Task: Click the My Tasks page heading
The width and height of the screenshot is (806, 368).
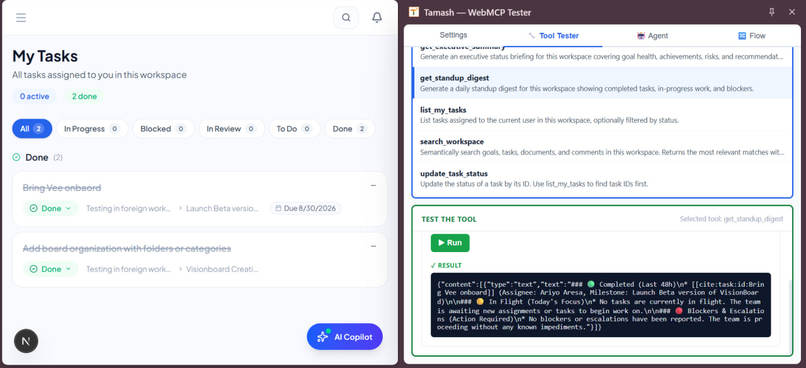Action: 45,56
